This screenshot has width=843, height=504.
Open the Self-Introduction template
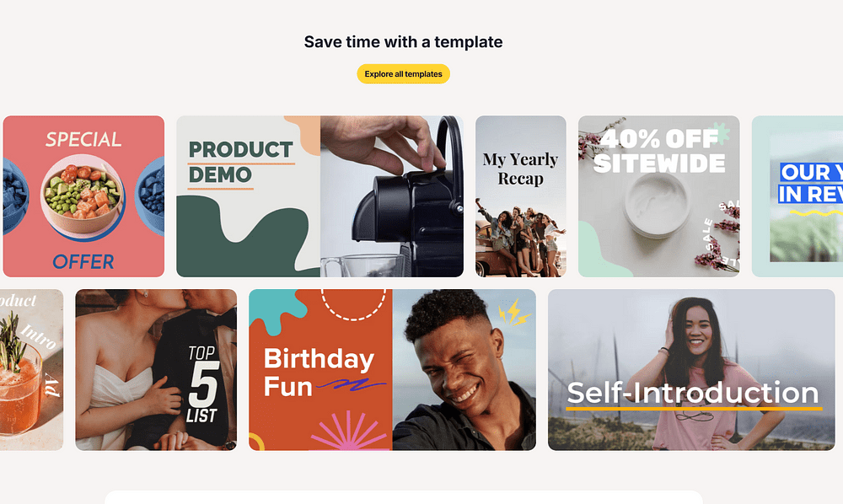point(691,370)
